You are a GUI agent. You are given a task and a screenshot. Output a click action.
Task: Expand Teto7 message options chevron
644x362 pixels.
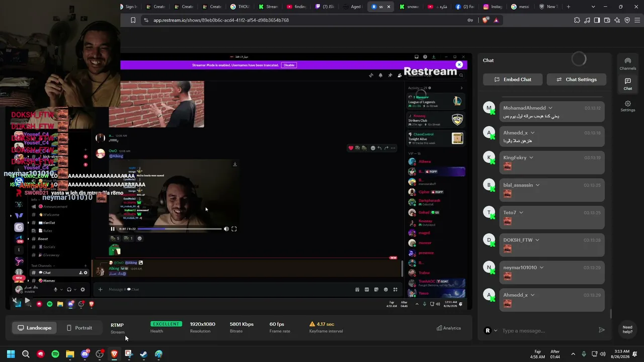(521, 213)
